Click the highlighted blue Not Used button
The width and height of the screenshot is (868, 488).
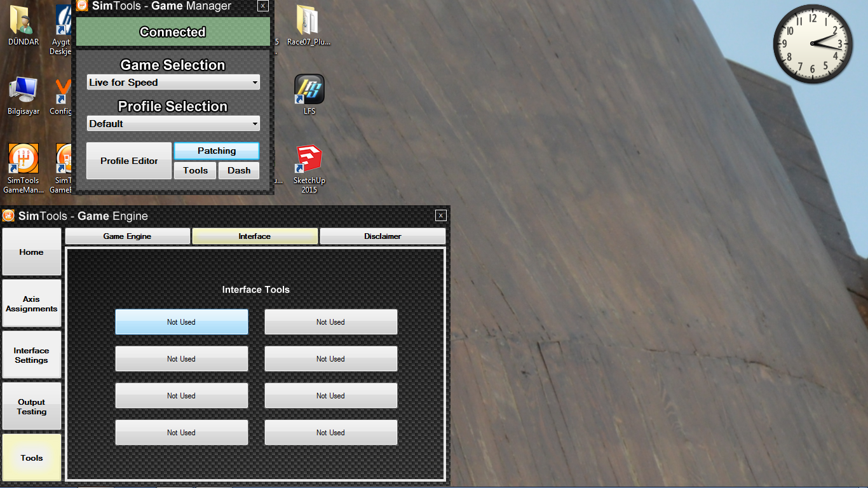click(182, 322)
